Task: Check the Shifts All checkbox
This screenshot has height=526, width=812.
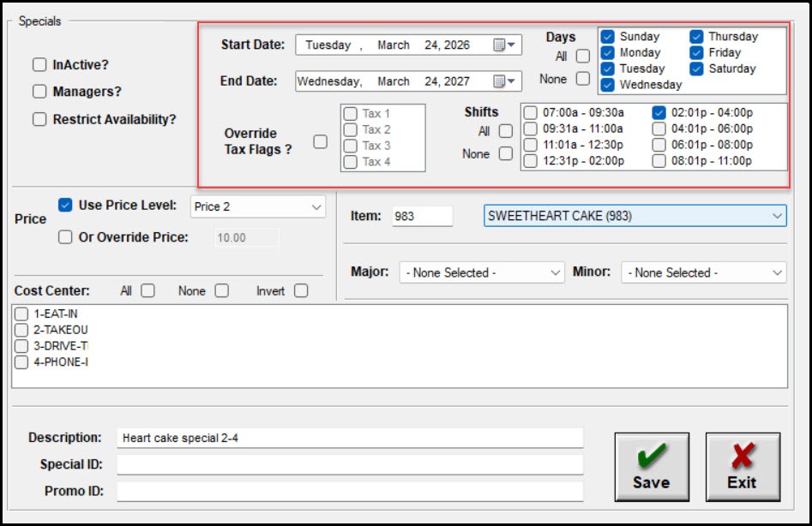Action: pyautogui.click(x=506, y=131)
